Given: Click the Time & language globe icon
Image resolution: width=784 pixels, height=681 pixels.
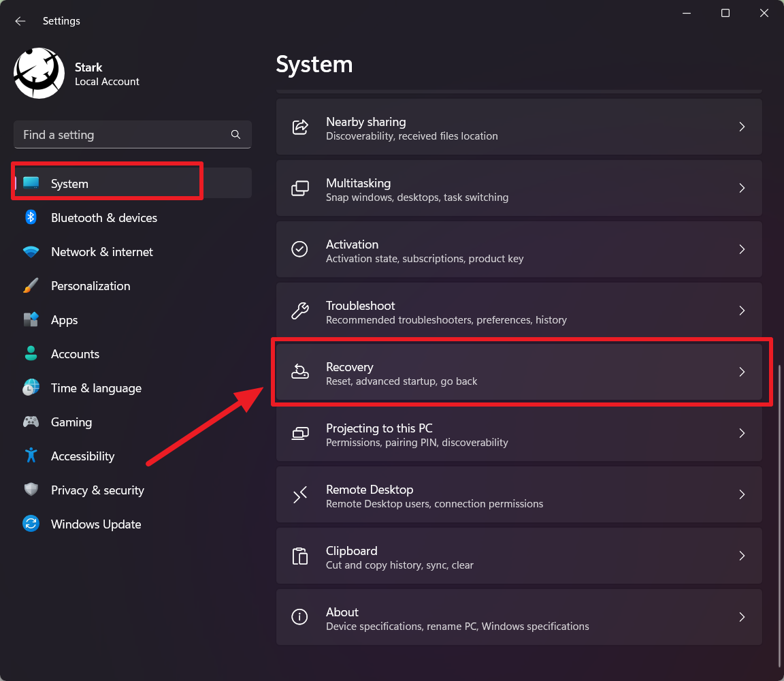Looking at the screenshot, I should (31, 387).
